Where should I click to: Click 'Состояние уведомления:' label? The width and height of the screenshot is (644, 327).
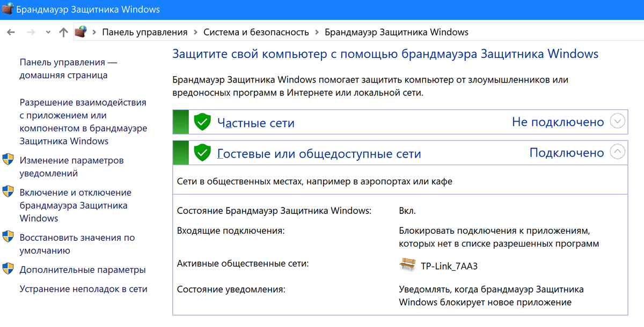coord(231,289)
